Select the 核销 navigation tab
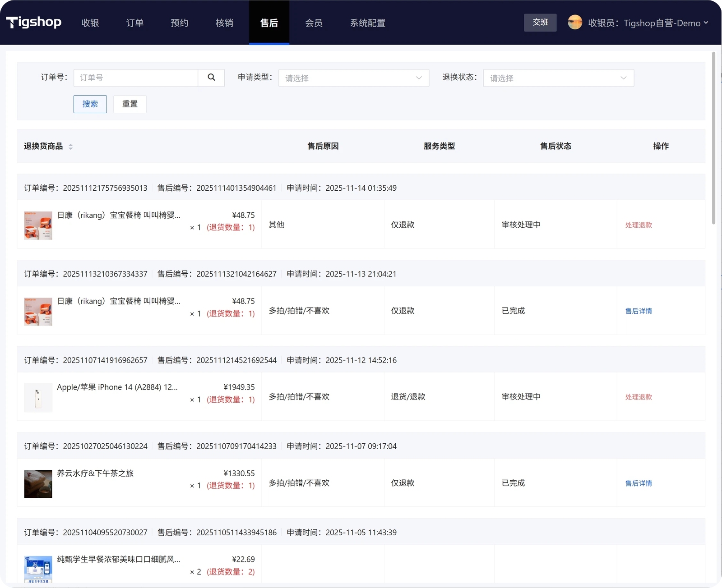This screenshot has width=722, height=588. 224,23
